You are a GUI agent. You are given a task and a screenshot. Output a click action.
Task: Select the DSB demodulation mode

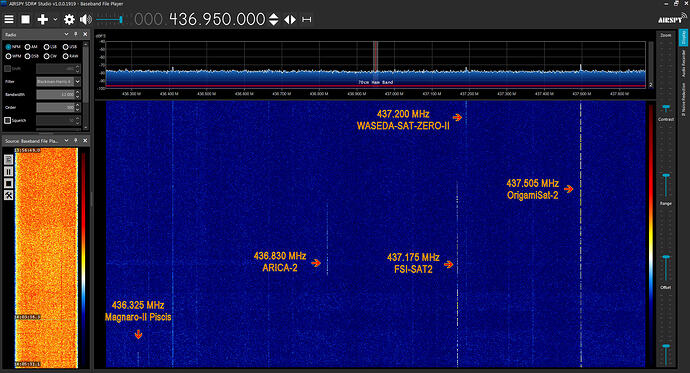point(31,56)
